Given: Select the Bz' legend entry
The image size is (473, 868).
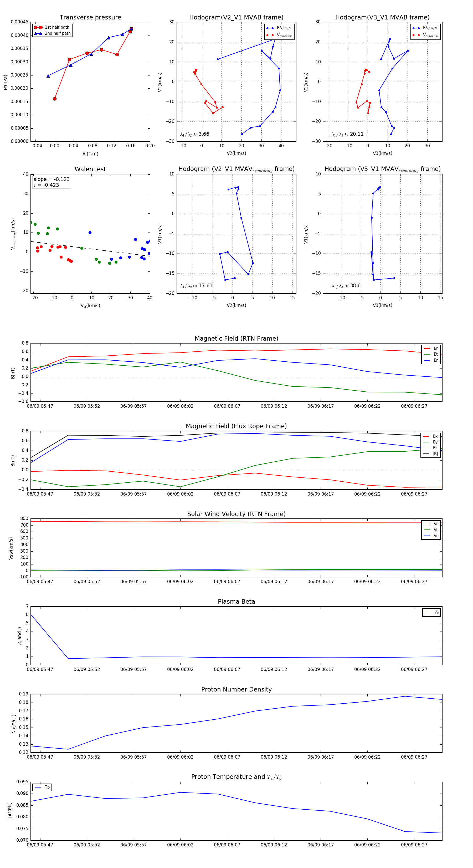Looking at the screenshot, I should coord(431,448).
